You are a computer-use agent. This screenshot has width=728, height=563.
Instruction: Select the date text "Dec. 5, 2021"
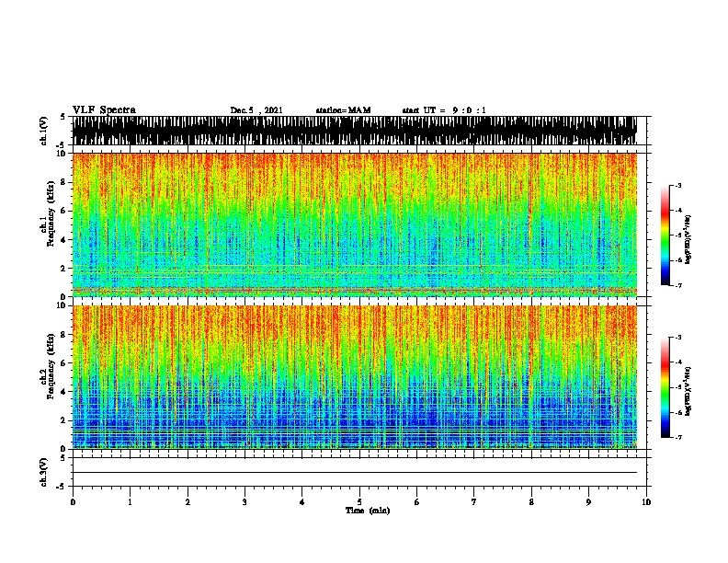tap(256, 110)
